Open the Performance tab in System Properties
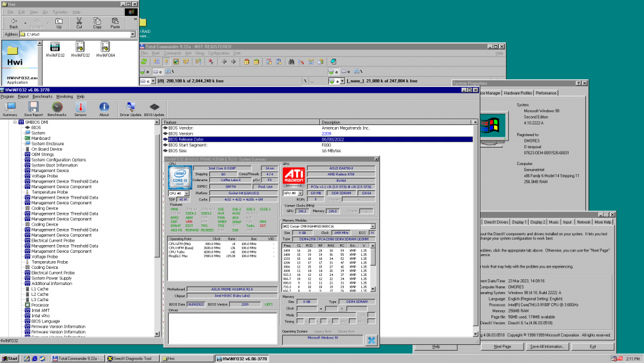This screenshot has height=363, width=644. [x=546, y=93]
